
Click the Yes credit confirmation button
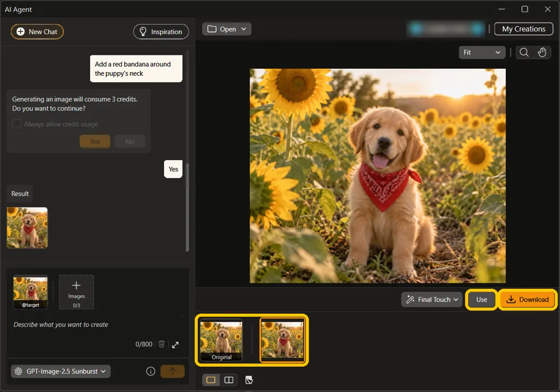95,141
